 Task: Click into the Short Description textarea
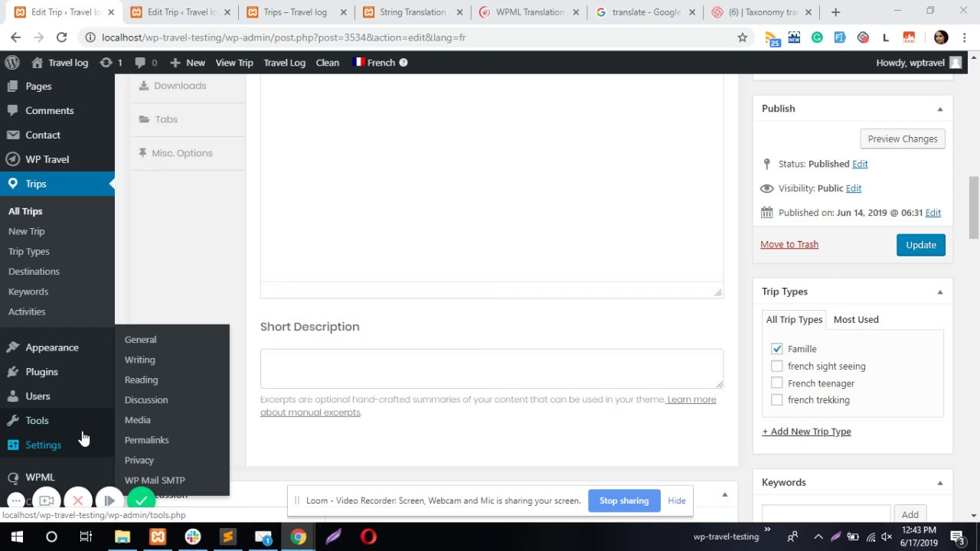coord(492,369)
